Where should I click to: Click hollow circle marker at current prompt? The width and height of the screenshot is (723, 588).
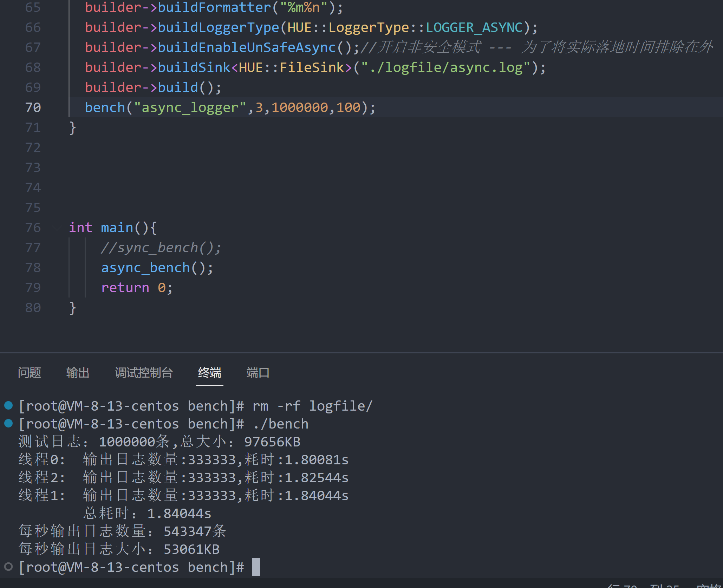pyautogui.click(x=8, y=567)
